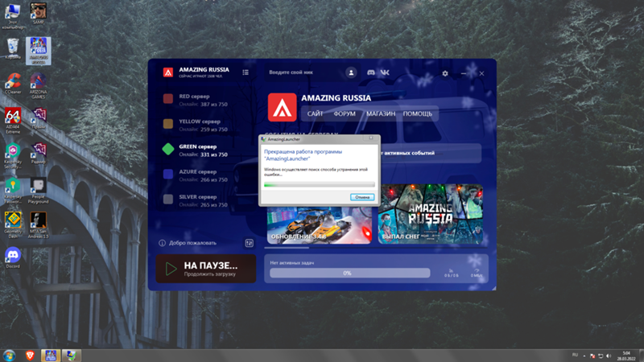This screenshot has height=362, width=644.
Task: Click the 0 МБ/с download speed indicator
Action: pos(477,273)
